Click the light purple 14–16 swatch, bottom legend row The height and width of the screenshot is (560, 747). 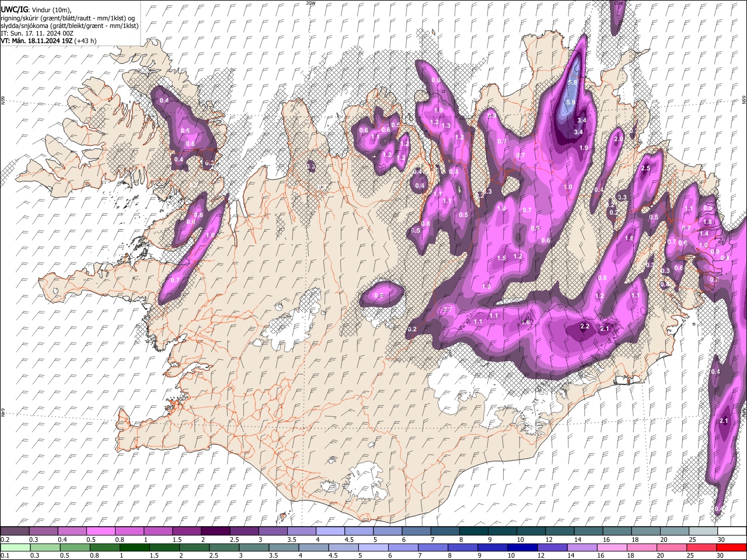click(582, 547)
